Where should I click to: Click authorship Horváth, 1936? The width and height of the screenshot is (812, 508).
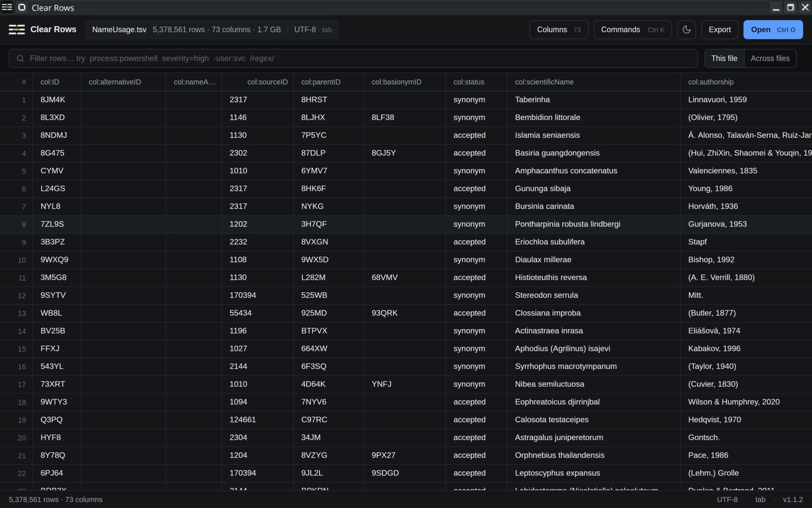[746, 206]
